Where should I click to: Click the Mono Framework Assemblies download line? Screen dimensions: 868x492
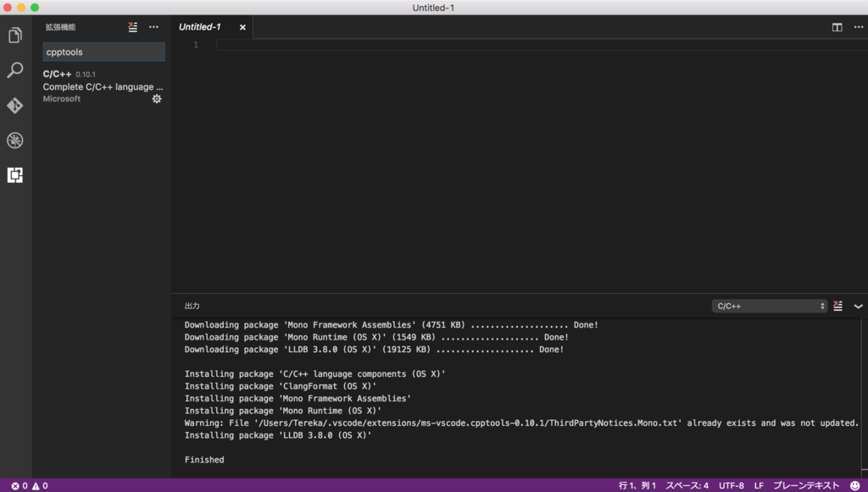pos(392,324)
